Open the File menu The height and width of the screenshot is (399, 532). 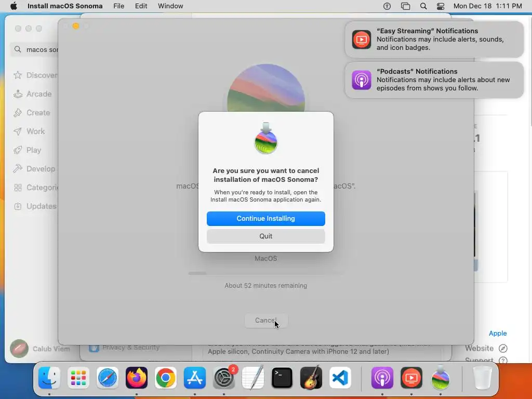118,6
